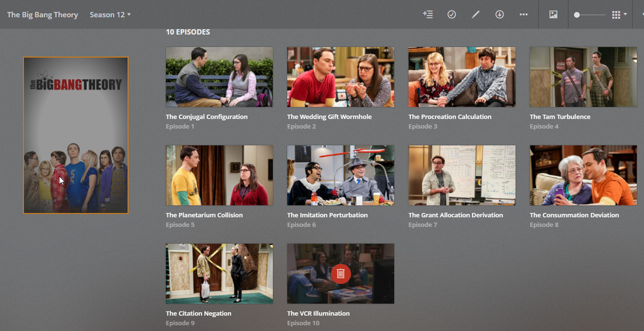Click 'Episode 7' label text
This screenshot has width=644, height=331.
423,225
